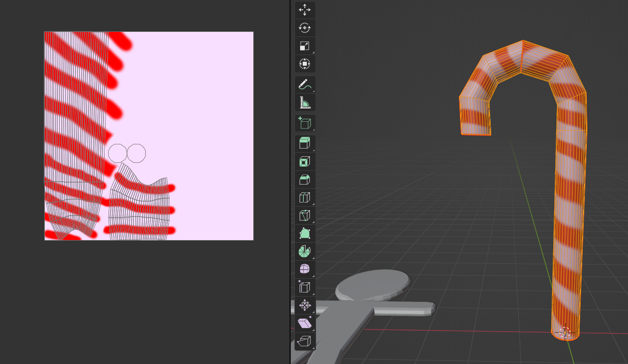628x364 pixels.
Task: Activate the Scale tool
Action: click(305, 46)
